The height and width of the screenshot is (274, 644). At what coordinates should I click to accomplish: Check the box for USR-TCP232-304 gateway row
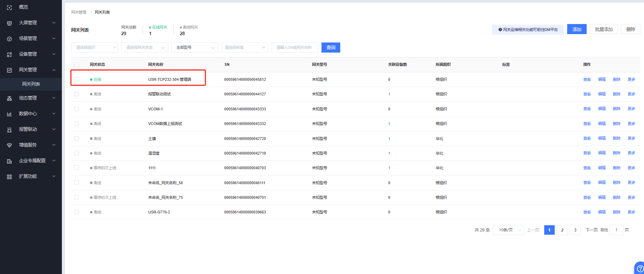77,79
